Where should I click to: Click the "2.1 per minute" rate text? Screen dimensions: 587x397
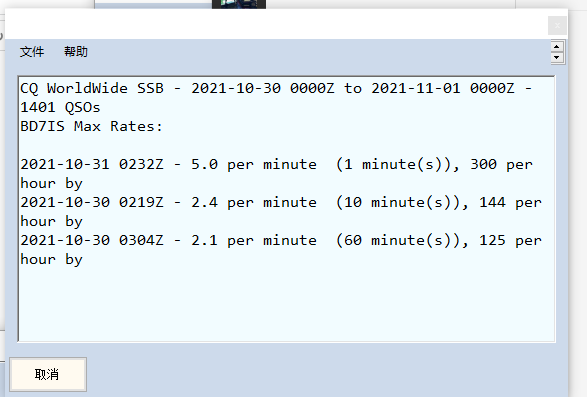[x=254, y=240]
